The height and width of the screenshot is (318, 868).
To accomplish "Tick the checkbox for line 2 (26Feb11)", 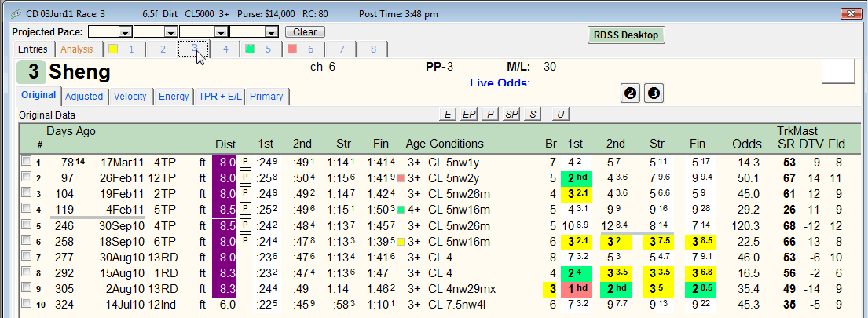I will tap(25, 178).
